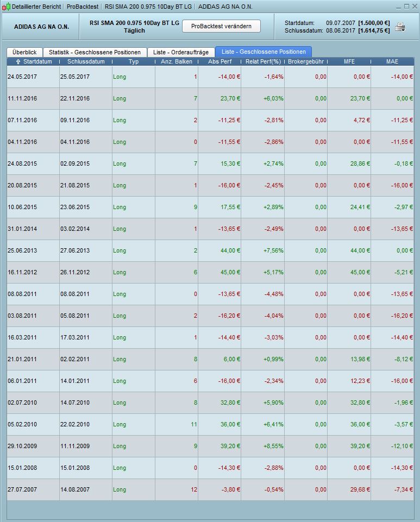Select the trade starting 03.08.2011

pos(210,316)
